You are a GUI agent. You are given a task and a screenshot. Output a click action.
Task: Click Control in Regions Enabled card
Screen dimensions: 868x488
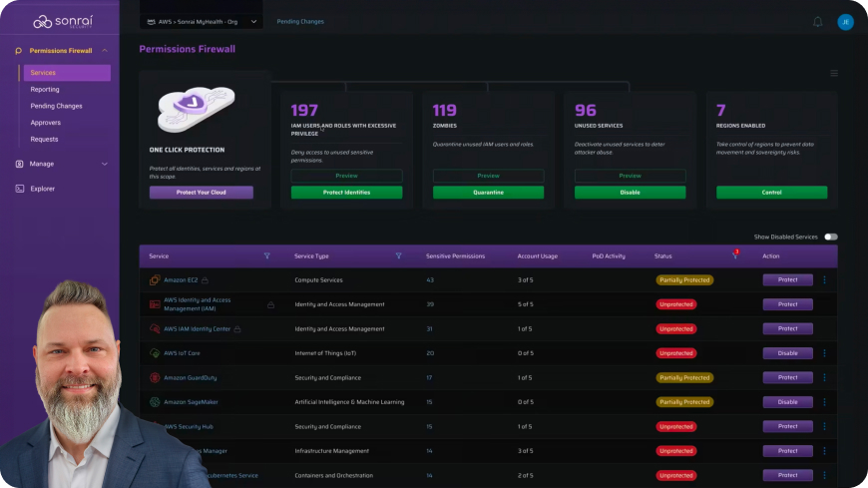pos(771,193)
